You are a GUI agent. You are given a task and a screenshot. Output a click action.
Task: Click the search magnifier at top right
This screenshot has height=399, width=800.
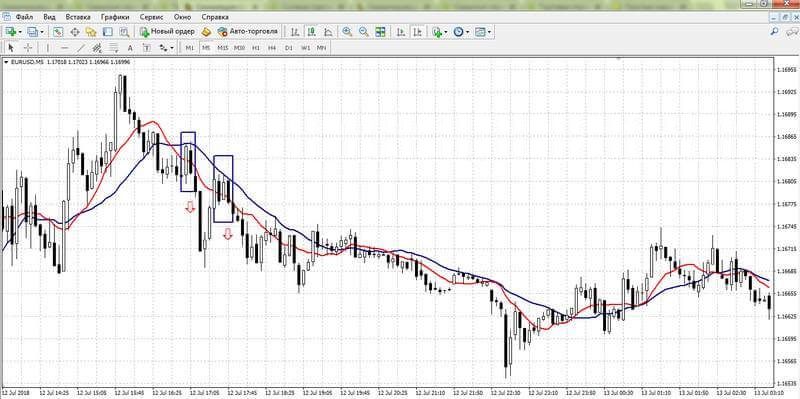click(774, 32)
